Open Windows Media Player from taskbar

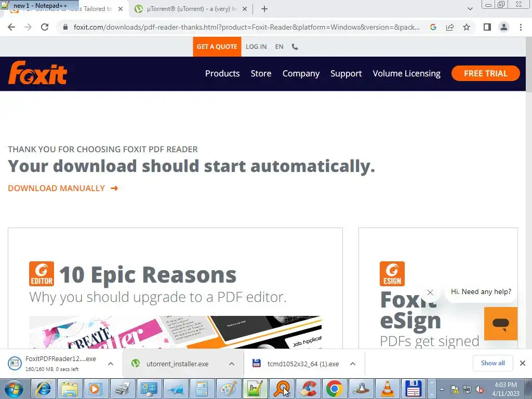click(96, 389)
